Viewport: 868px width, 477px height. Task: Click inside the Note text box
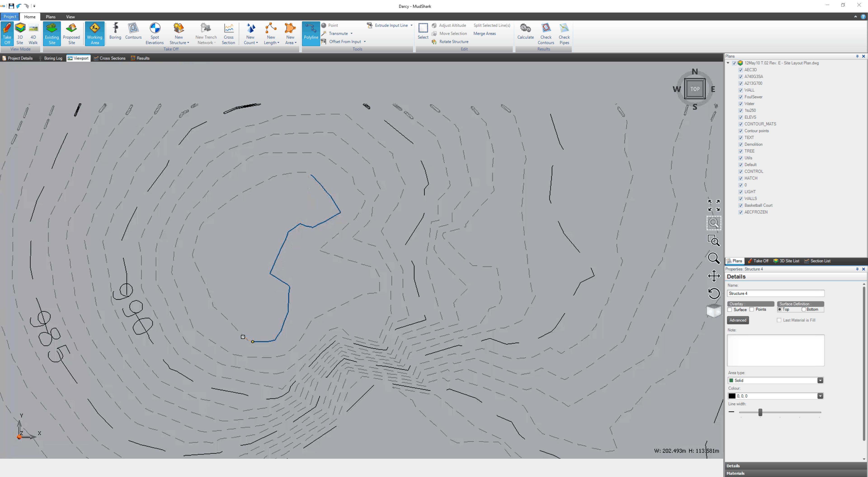[x=775, y=350]
